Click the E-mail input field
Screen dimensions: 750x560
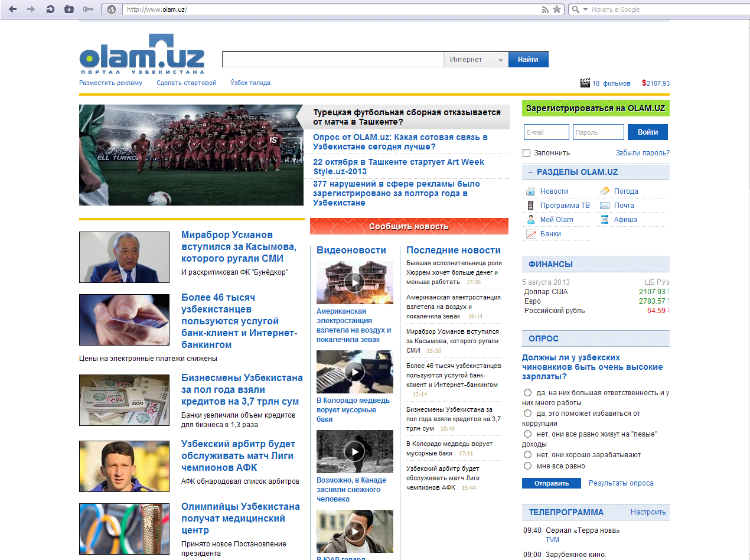point(546,132)
